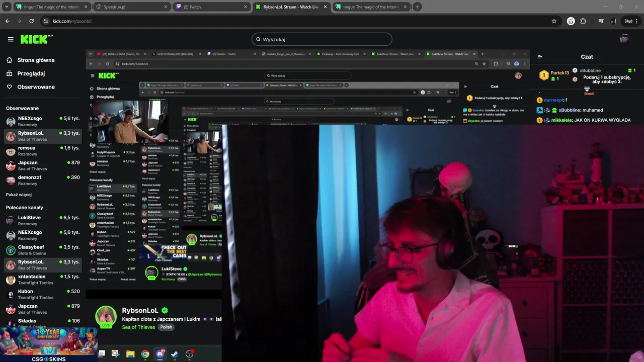The height and width of the screenshot is (362, 644).
Task: Click the streamer webcam video area
Action: point(433,243)
